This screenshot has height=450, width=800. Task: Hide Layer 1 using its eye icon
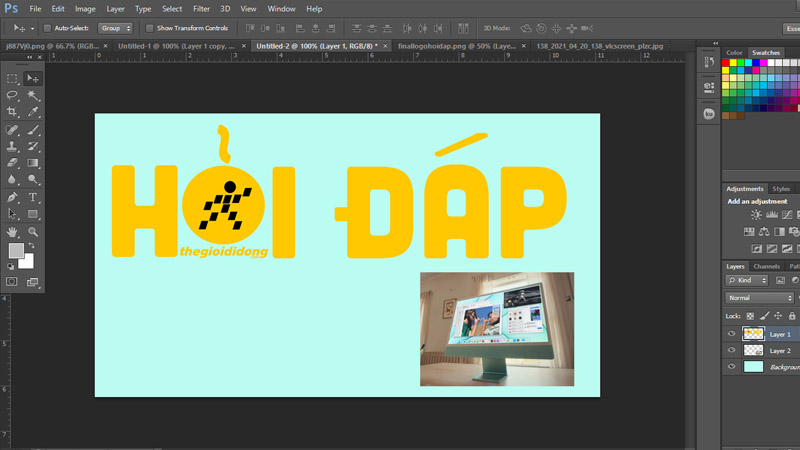[x=732, y=334]
